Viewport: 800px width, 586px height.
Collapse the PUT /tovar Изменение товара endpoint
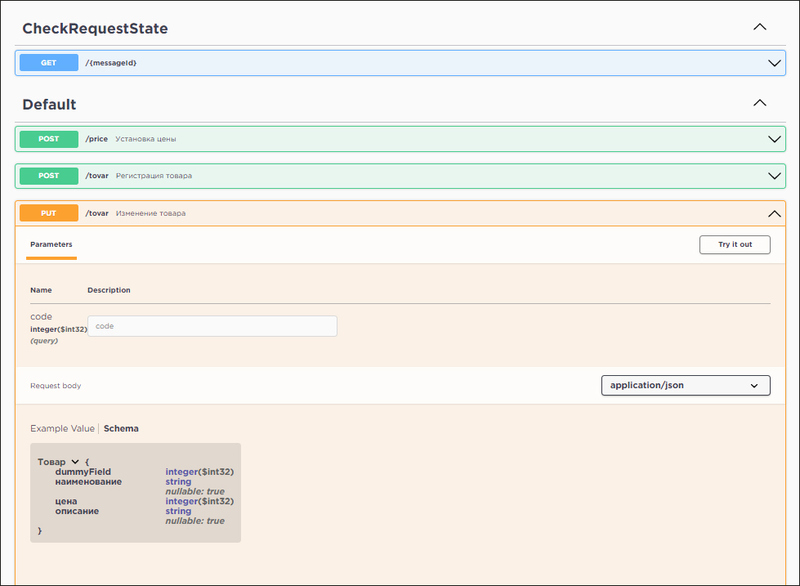[x=773, y=213]
